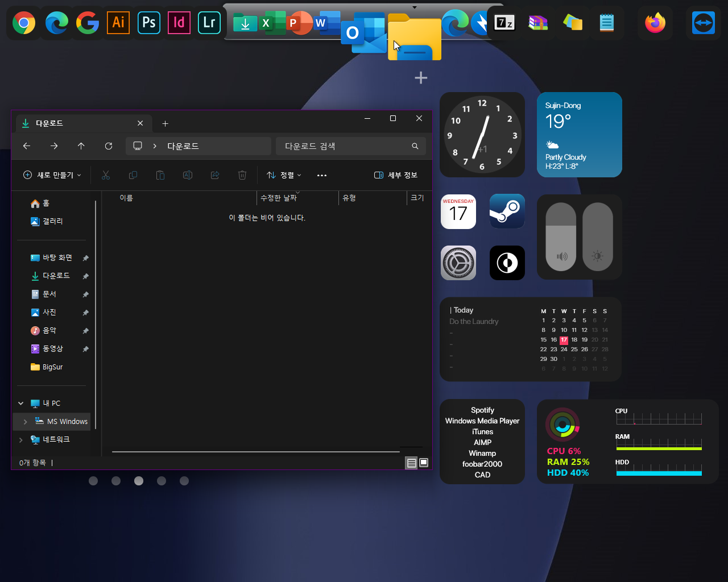Launch Adobe Illustrator from the dock
Screen dimensions: 728x582
pos(118,23)
